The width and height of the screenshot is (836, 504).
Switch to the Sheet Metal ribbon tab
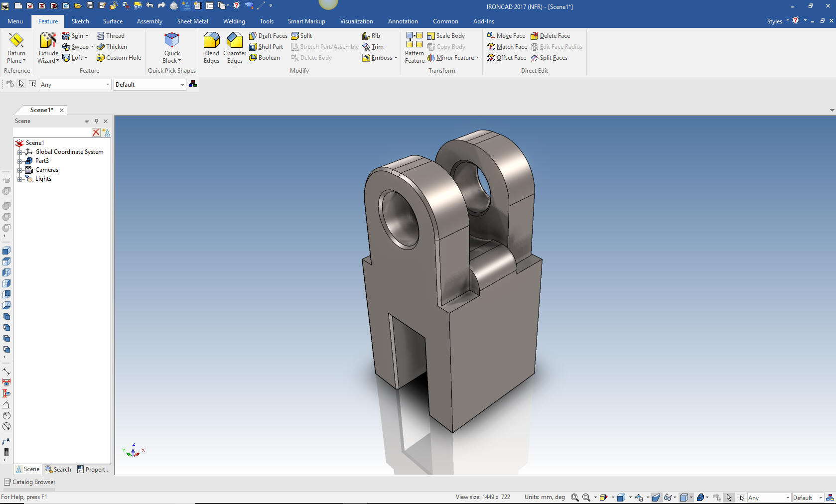point(192,21)
